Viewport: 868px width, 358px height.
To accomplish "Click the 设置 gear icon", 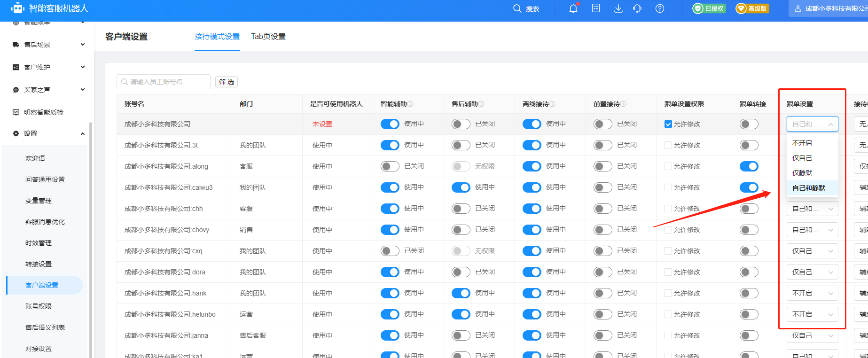I will [16, 133].
